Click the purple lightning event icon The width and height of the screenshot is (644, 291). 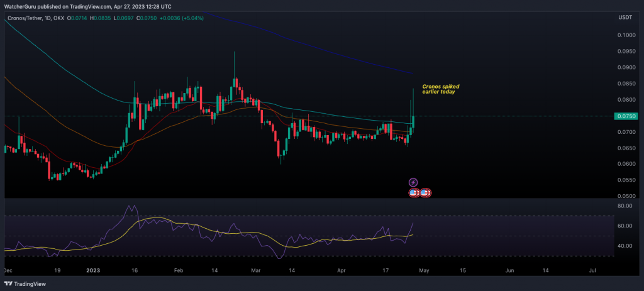click(x=413, y=182)
